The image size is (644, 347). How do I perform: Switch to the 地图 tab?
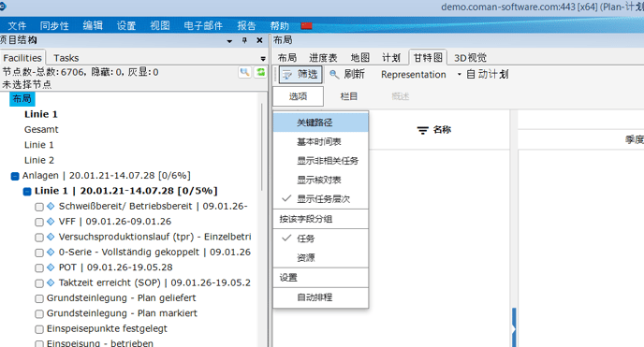pos(360,58)
